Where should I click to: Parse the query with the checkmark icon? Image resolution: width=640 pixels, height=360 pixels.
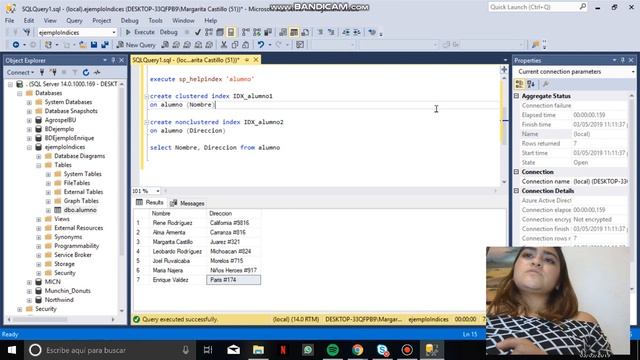pos(198,32)
